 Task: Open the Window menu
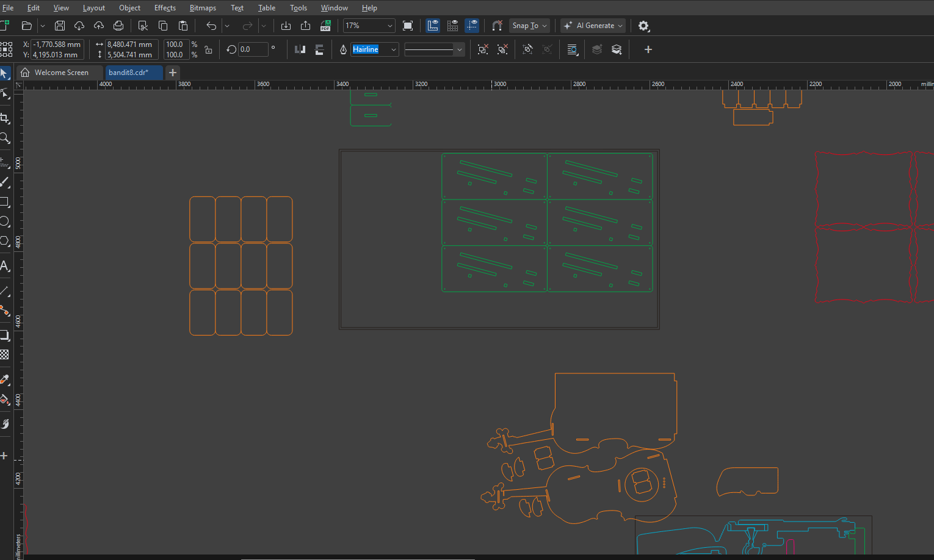pyautogui.click(x=335, y=8)
